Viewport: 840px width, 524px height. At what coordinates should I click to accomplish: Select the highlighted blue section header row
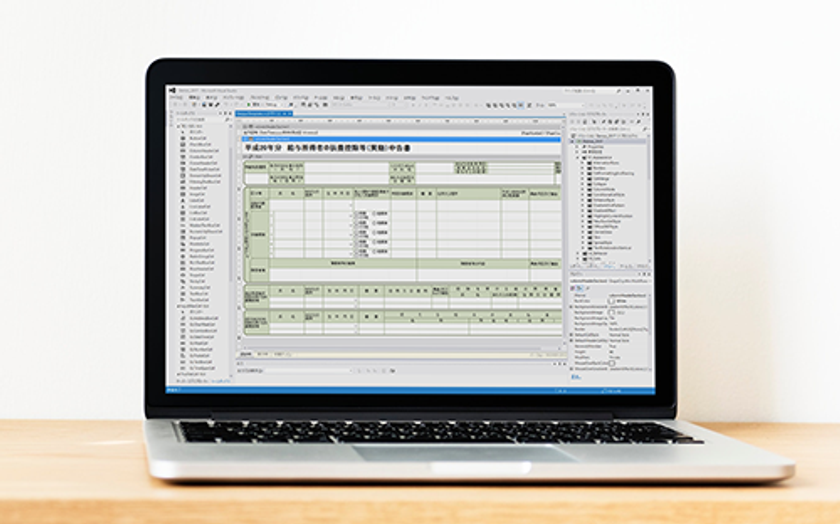coord(402,140)
